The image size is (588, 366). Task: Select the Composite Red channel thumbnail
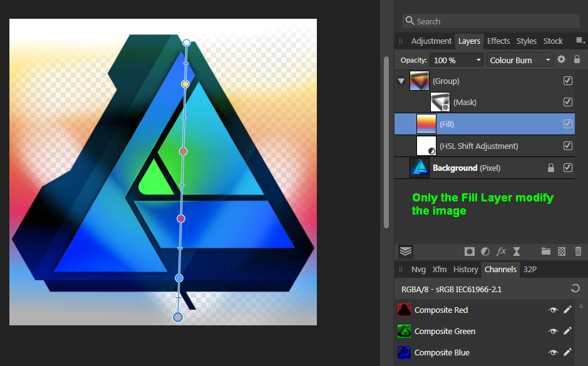tap(404, 310)
